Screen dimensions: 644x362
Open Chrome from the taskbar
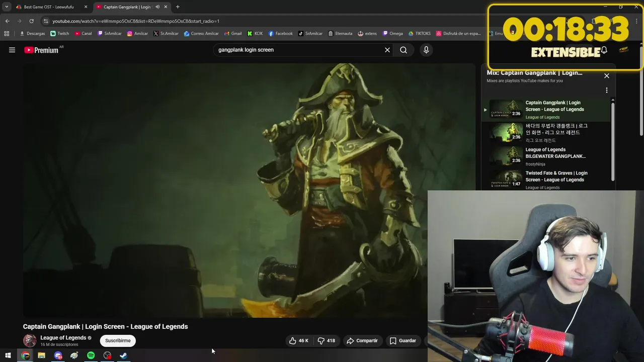[25, 355]
